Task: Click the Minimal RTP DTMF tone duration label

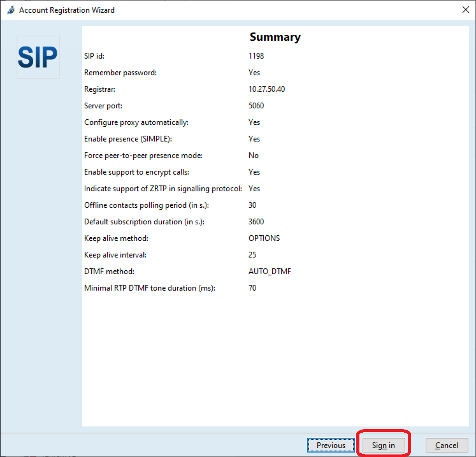Action: click(x=150, y=288)
